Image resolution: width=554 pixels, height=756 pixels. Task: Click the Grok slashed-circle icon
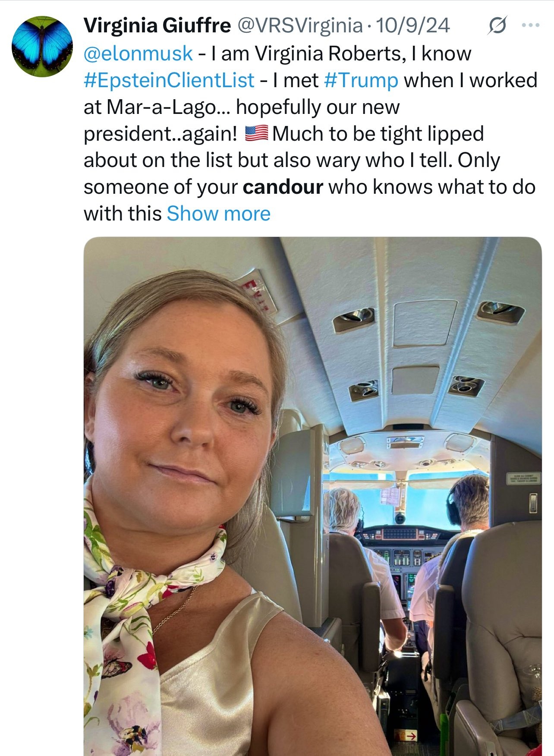[497, 27]
